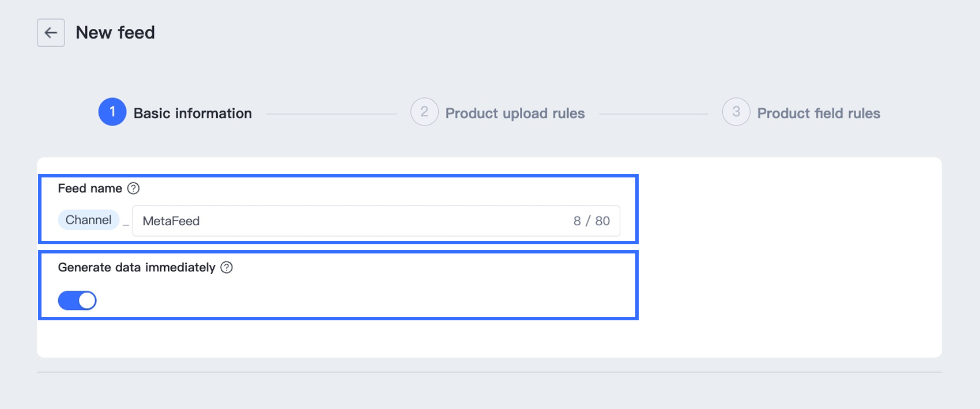This screenshot has width=980, height=409.
Task: Disable the Generate data immediately switch
Action: (x=77, y=301)
